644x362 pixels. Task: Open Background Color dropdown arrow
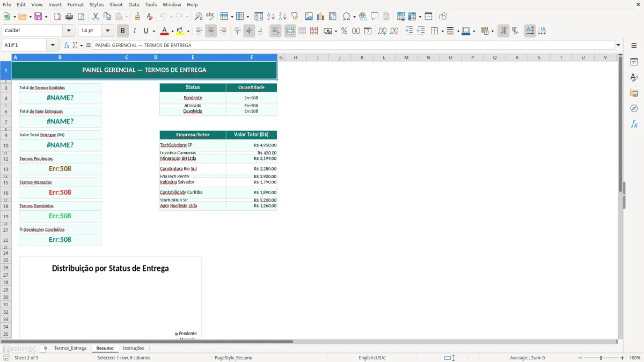pyautogui.click(x=188, y=31)
